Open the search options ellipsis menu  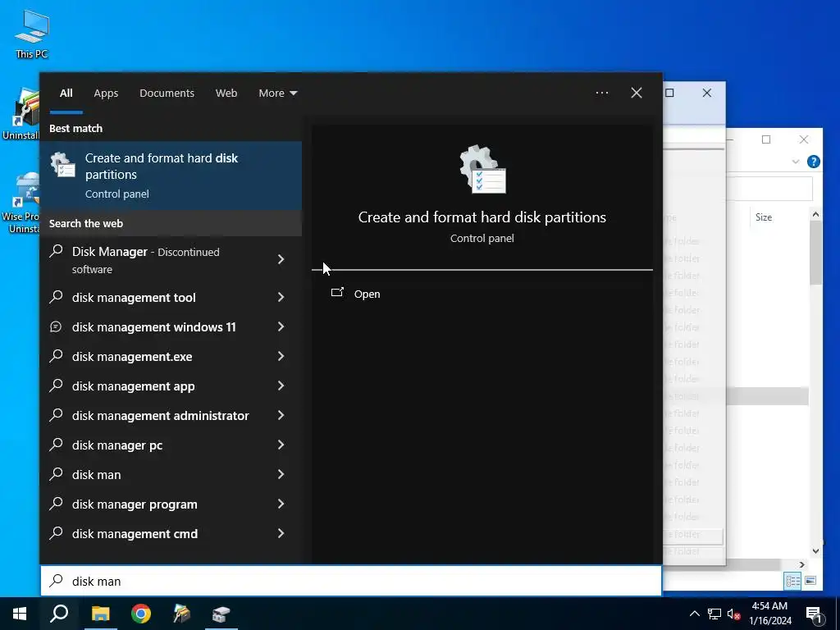601,94
